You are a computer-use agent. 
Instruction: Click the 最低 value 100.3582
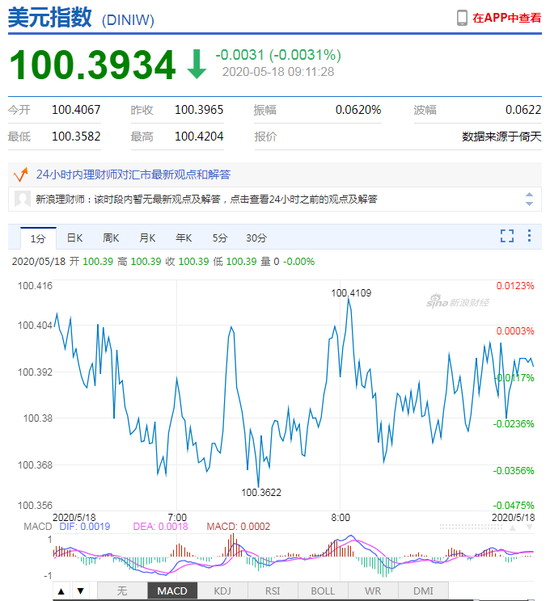[76, 136]
